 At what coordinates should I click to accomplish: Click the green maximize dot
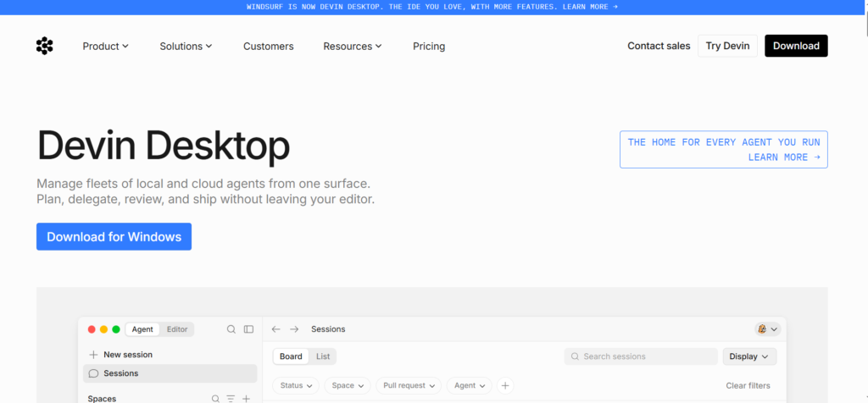(x=116, y=329)
